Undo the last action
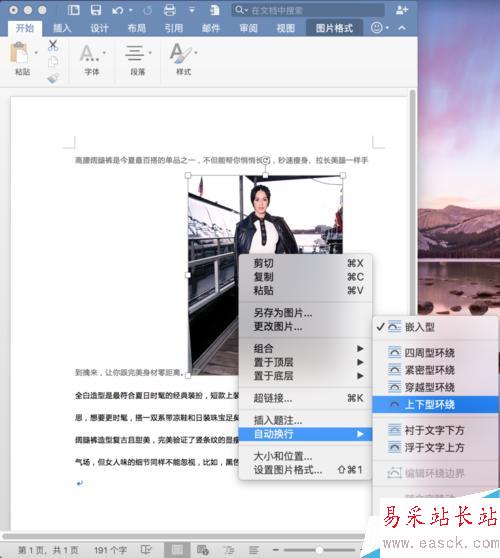This screenshot has height=558, width=500. coord(118,10)
